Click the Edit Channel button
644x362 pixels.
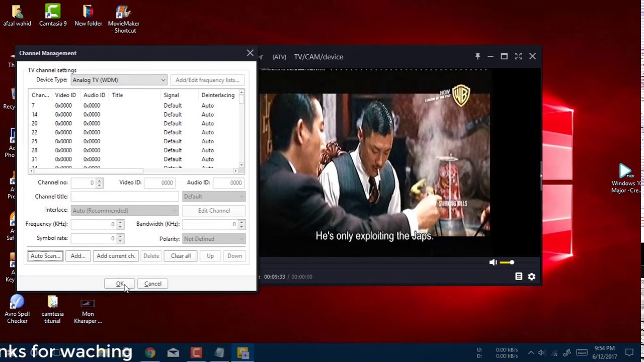click(x=214, y=211)
